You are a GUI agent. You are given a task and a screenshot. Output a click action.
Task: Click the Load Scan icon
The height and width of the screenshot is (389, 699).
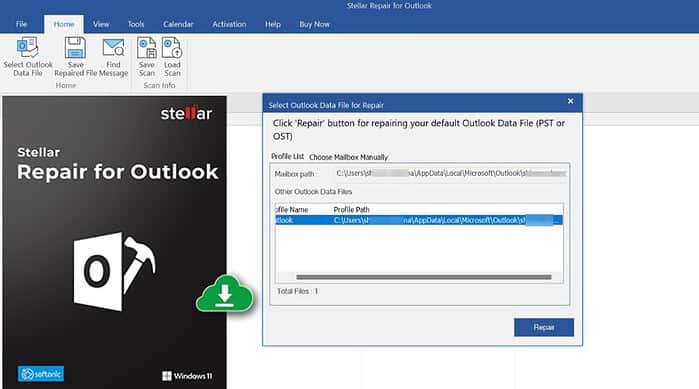[172, 48]
